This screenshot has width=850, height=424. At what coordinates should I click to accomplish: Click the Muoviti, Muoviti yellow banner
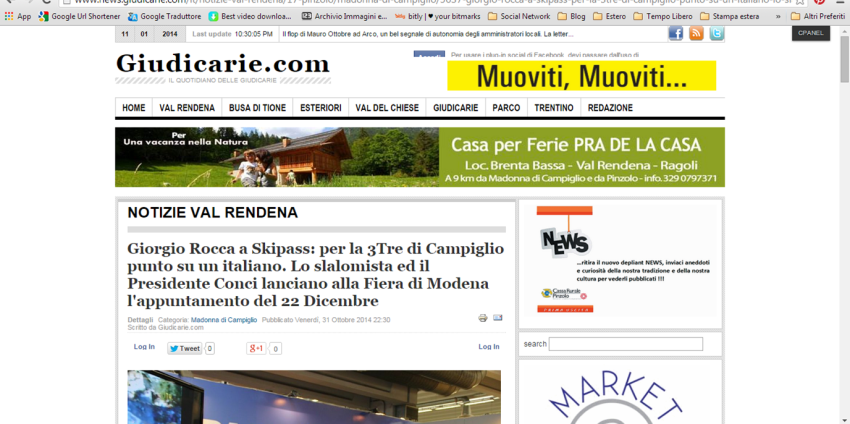tap(582, 76)
